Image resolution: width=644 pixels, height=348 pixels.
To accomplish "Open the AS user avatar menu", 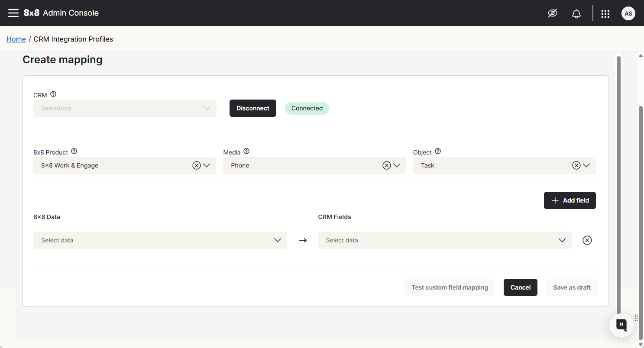I will coord(628,13).
